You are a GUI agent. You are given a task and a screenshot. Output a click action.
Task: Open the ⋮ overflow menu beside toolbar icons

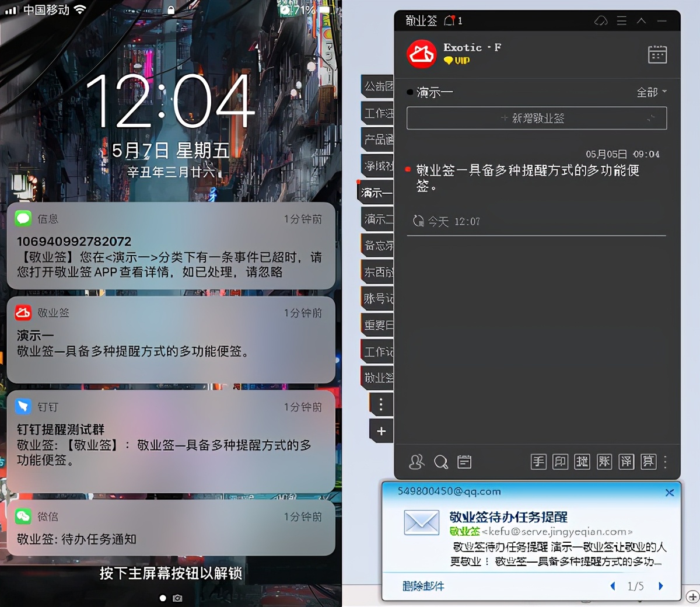[x=666, y=462]
